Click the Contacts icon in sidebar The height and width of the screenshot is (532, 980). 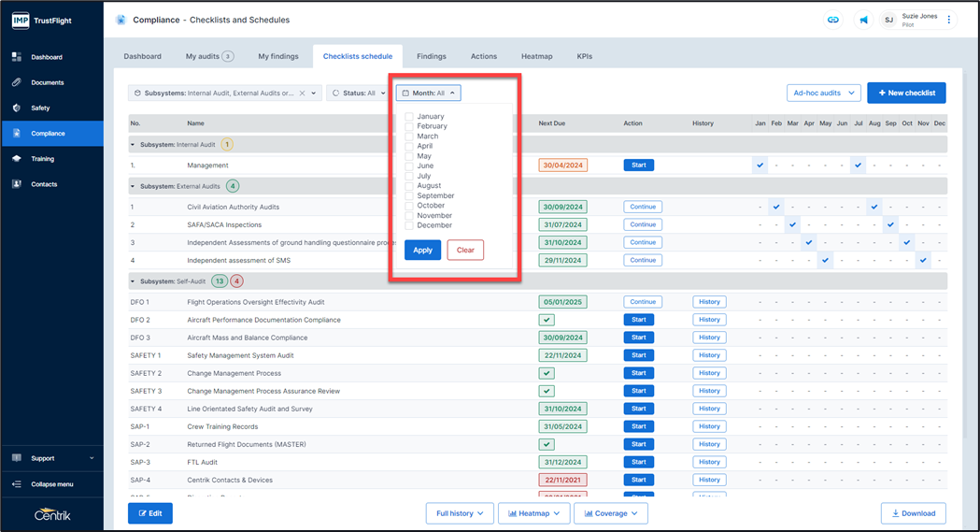pyautogui.click(x=17, y=184)
